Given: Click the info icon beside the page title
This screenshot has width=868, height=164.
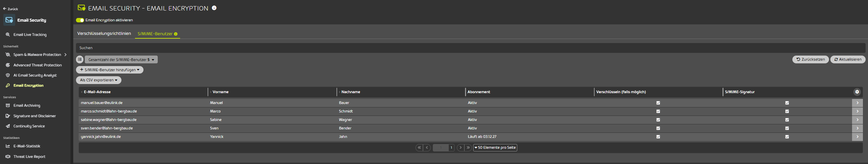Looking at the screenshot, I should pos(214,8).
